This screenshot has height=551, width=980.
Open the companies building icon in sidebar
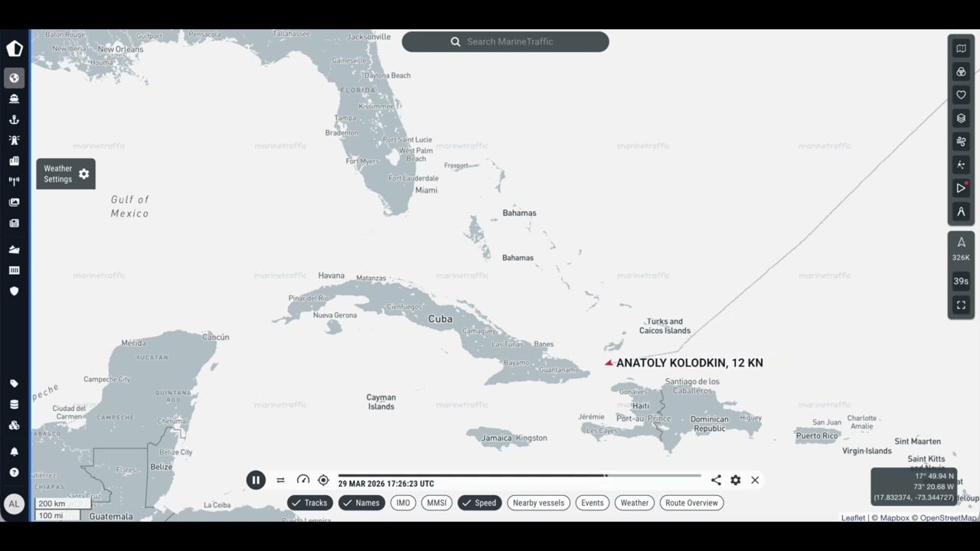(x=14, y=161)
